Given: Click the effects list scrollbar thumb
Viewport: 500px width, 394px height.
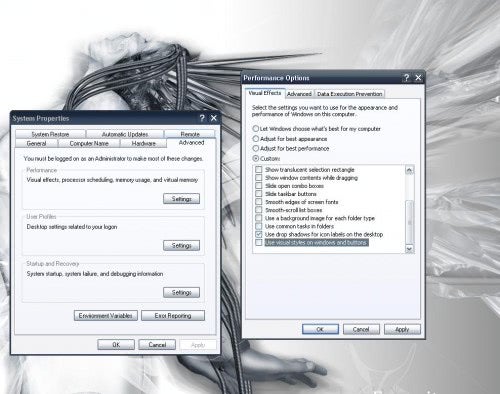Looking at the screenshot, I should pos(409,222).
